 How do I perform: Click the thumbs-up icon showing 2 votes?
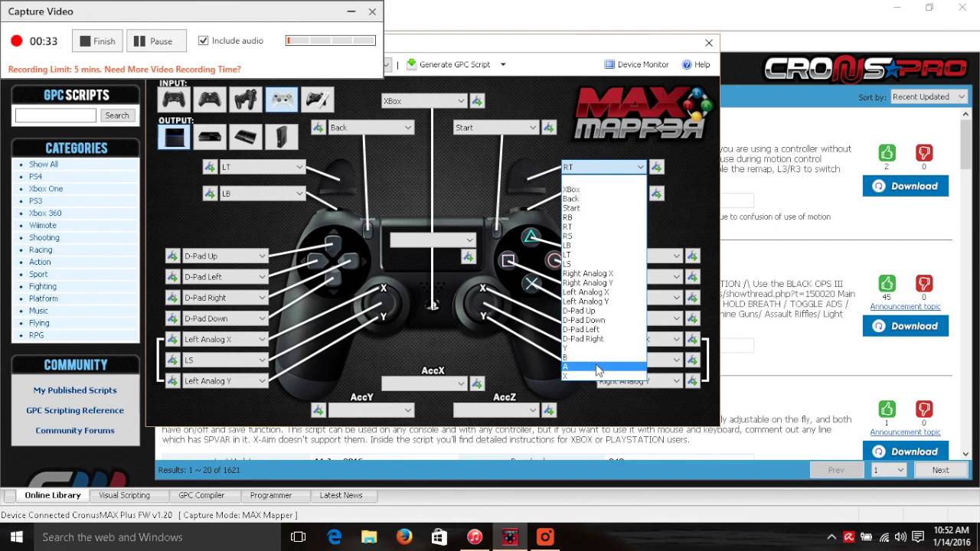pyautogui.click(x=887, y=153)
